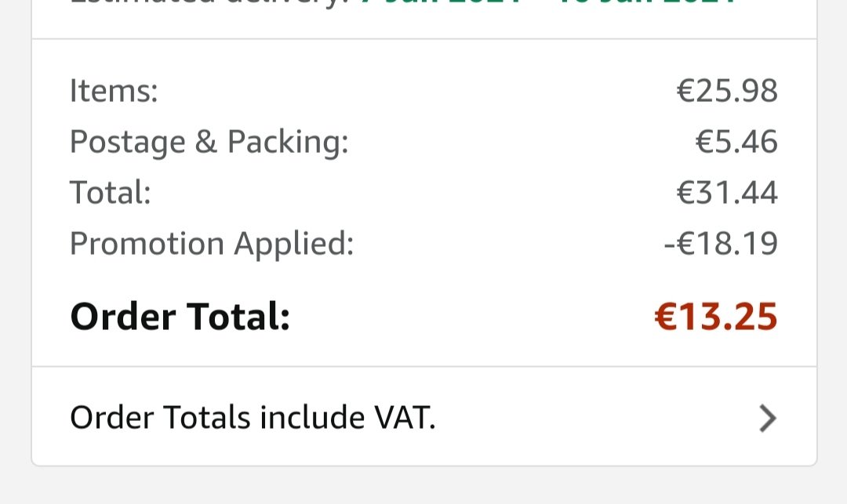This screenshot has width=847, height=504.
Task: Click the bold Order Total label
Action: coord(180,317)
